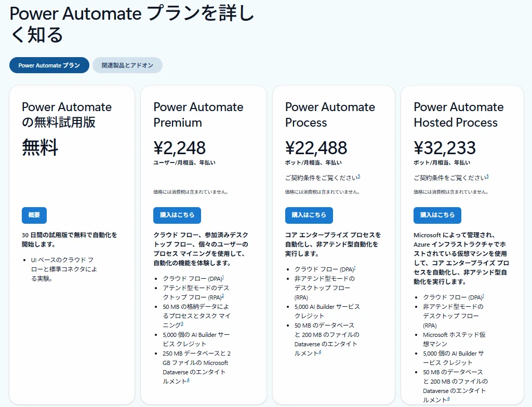Click the ご契約条件をご覧ください text in Process card
This screenshot has height=407, width=532.
321,178
